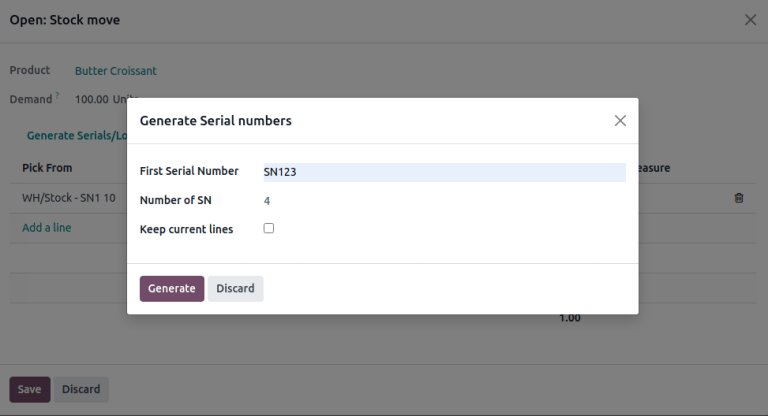Tick the Keep current lines checkbox
Screen dimensions: 768x416
tap(268, 228)
